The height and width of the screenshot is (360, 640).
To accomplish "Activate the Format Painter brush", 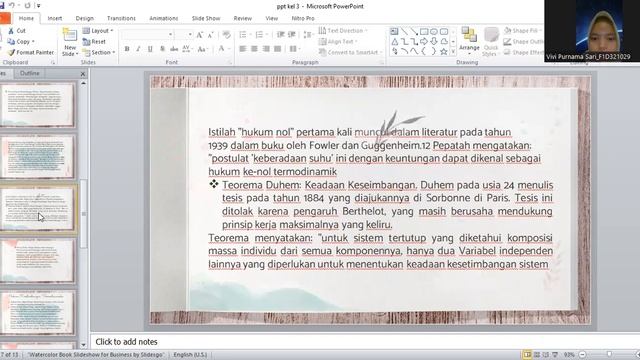I will (x=11, y=52).
